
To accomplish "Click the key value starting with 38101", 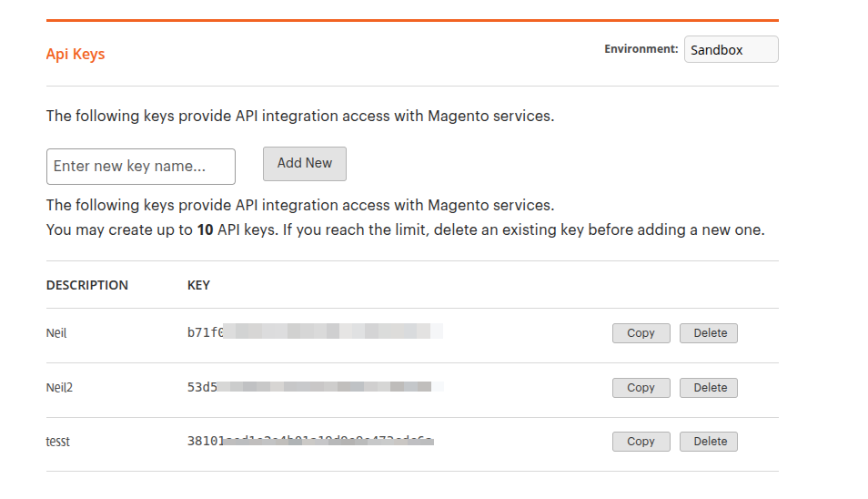I will click(x=309, y=442).
